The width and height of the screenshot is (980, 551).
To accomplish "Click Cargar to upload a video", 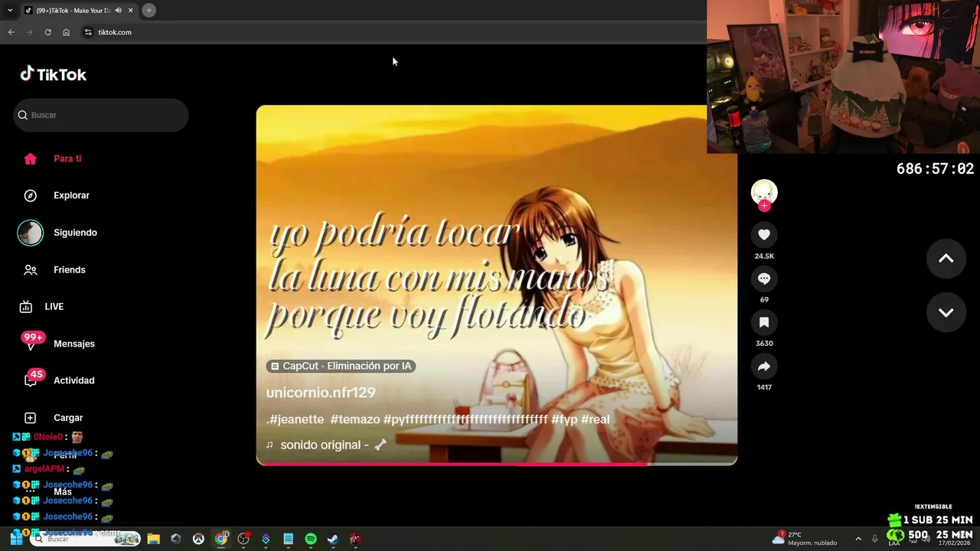I will pos(67,418).
